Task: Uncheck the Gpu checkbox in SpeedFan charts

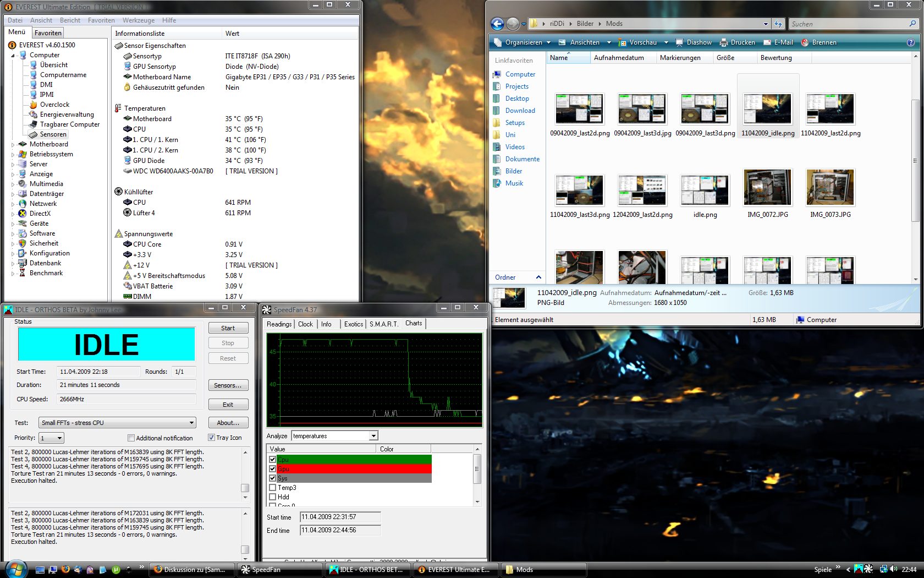Action: 272,468
